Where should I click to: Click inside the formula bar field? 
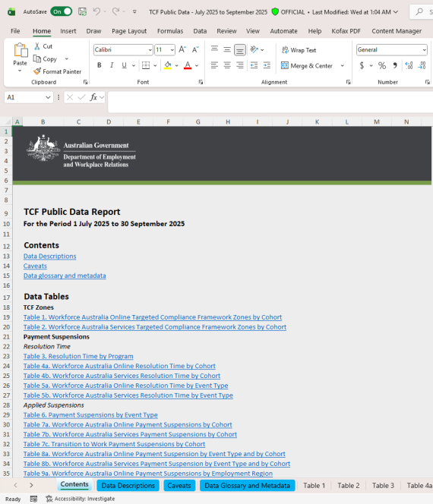[270, 102]
